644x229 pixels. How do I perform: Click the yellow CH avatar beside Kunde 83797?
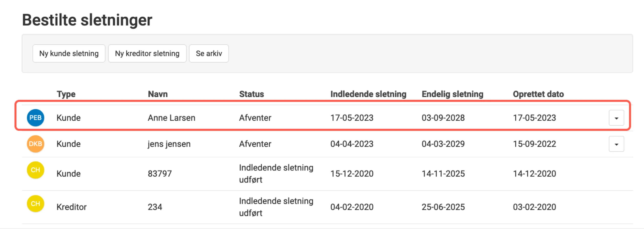pyautogui.click(x=35, y=169)
